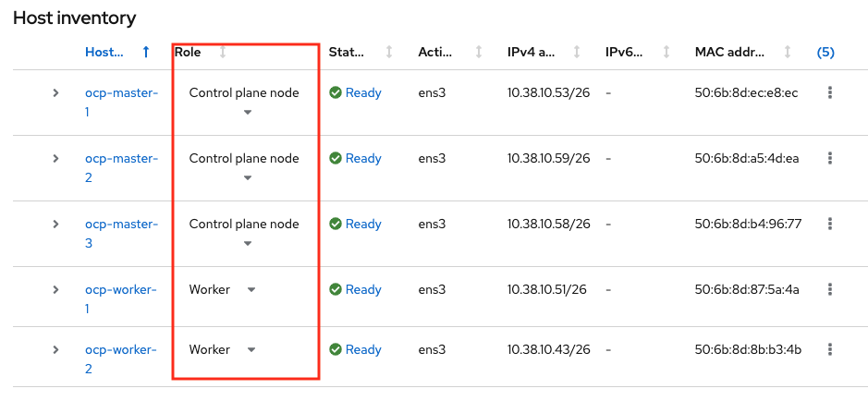Open kebab menu for ocp-worker-2 row
868x401 pixels.
point(830,349)
